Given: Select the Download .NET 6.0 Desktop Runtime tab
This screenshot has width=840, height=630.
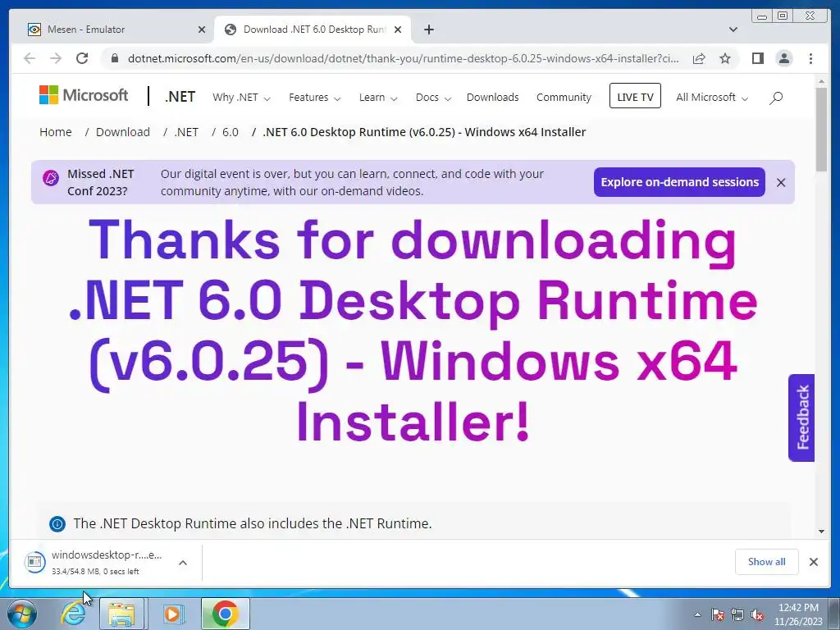Looking at the screenshot, I should 313,30.
